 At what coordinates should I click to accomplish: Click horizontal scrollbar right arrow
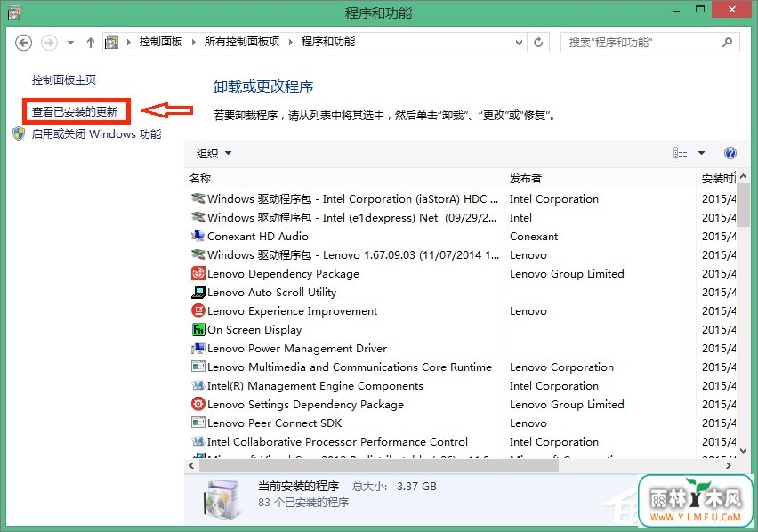[728, 466]
